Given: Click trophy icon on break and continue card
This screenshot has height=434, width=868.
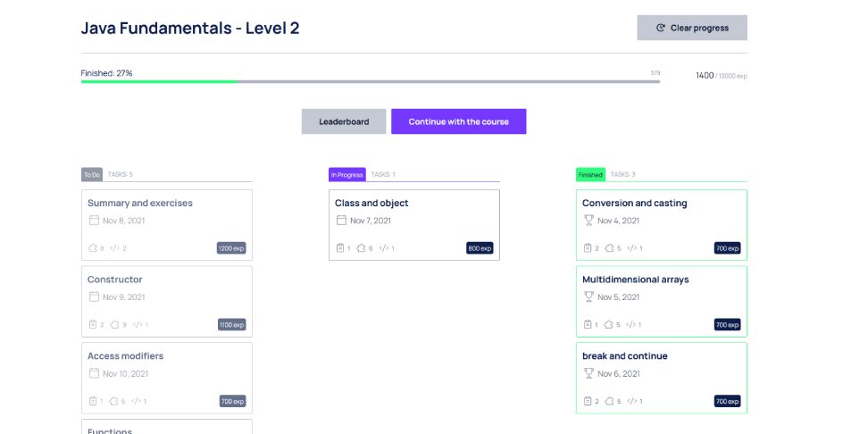Looking at the screenshot, I should coord(588,373).
